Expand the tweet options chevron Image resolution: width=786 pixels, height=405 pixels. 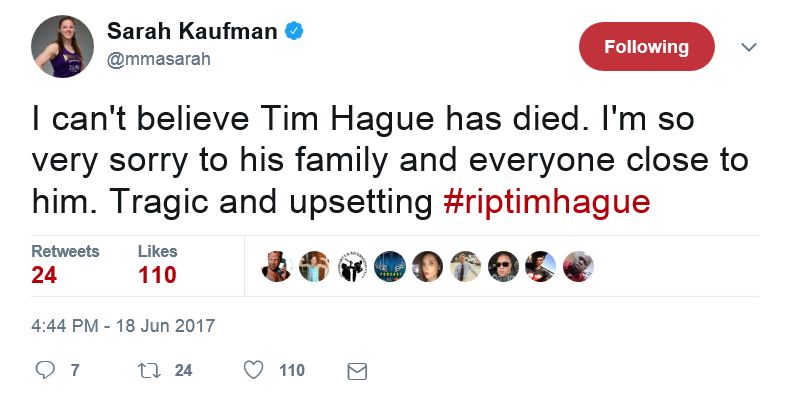pyautogui.click(x=748, y=47)
